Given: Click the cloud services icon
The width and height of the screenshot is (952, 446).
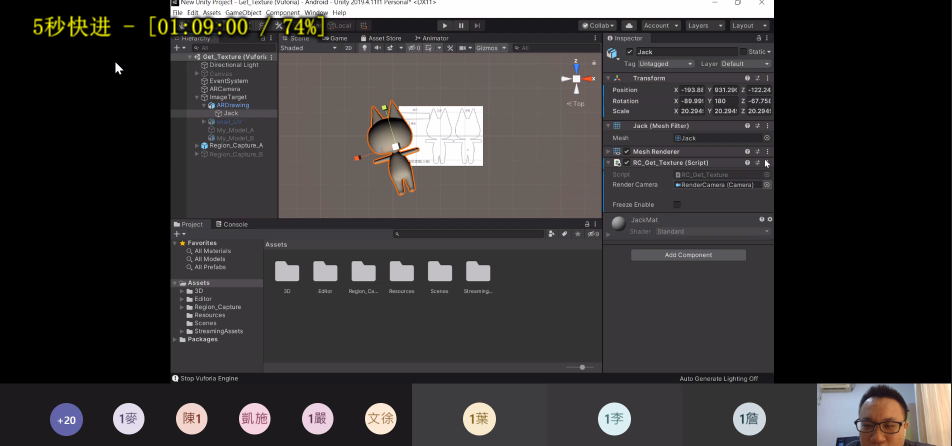Looking at the screenshot, I should (x=629, y=25).
